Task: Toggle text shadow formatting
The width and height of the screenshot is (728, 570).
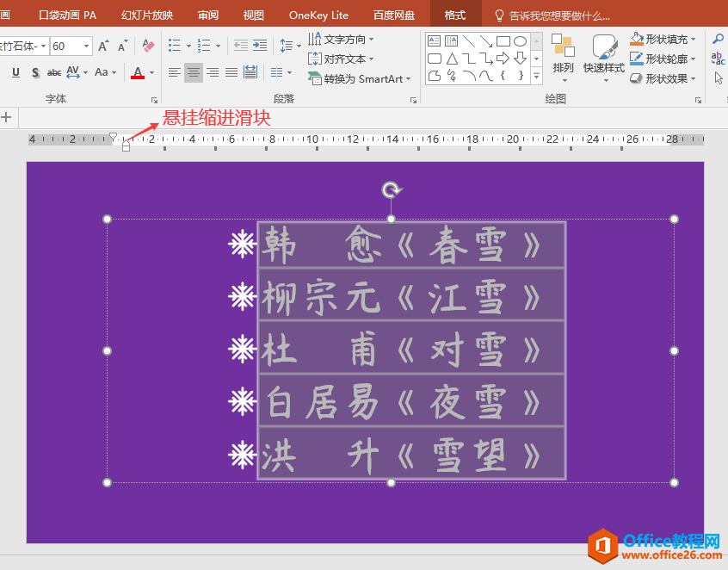Action: [x=34, y=72]
